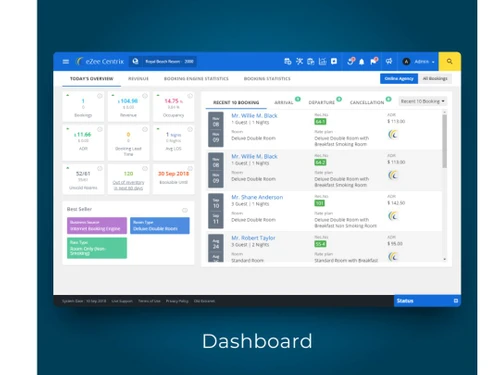The width and height of the screenshot is (500, 375).
Task: Click the booking list scroll-down arrow
Action: point(444,259)
